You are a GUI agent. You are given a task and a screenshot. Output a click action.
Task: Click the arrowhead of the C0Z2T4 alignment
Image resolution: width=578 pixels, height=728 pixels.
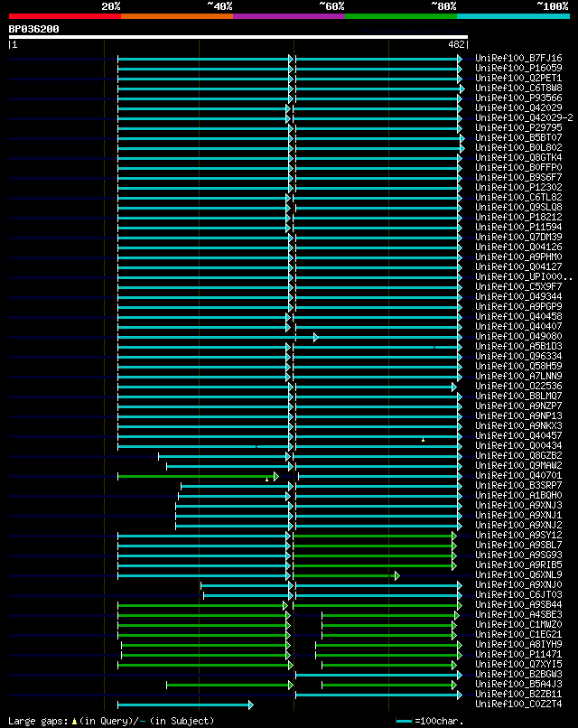[251, 705]
